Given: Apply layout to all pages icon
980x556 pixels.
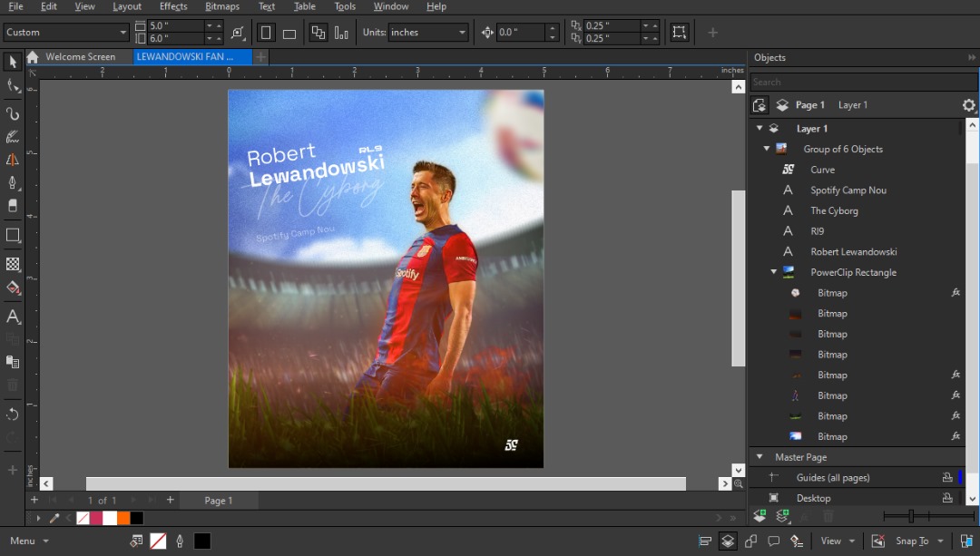Looking at the screenshot, I should tap(318, 32).
